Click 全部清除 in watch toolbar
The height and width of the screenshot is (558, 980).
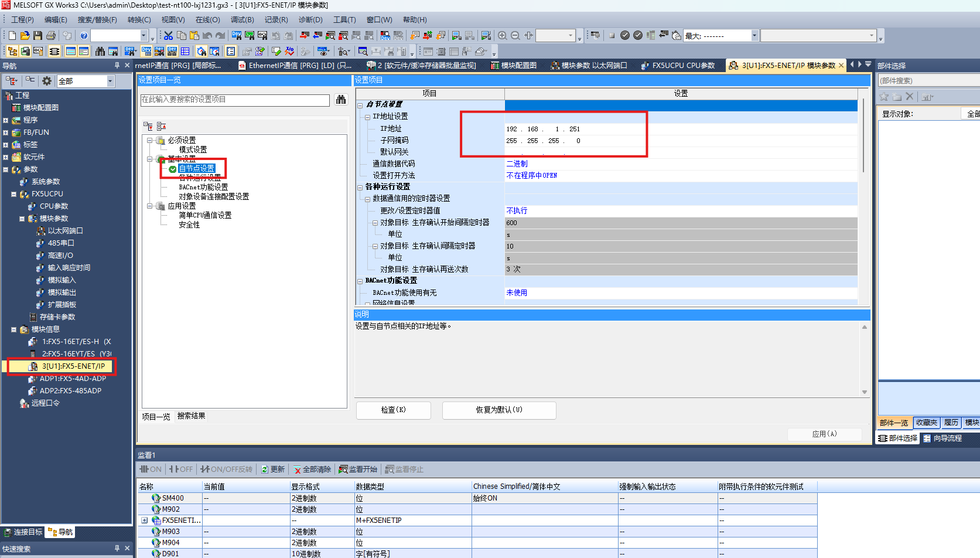pos(312,469)
